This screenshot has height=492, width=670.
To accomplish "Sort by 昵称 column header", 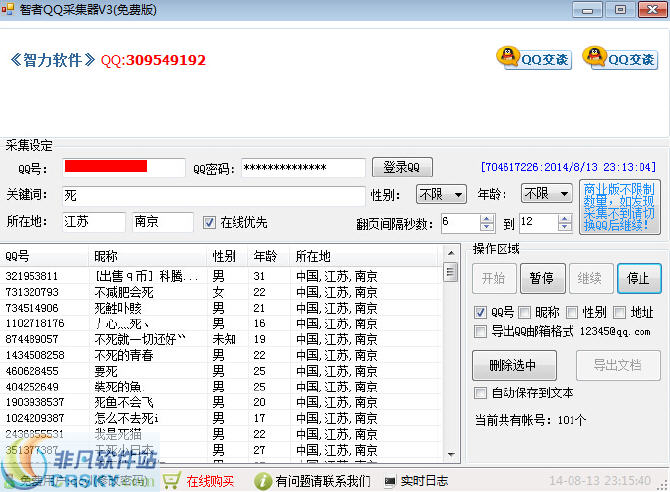I will coord(148,256).
